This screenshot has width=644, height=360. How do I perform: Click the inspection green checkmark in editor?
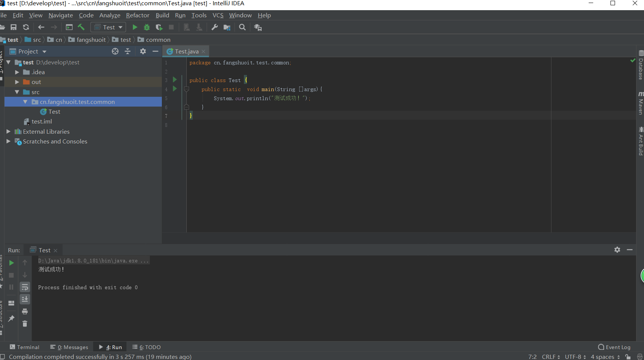pos(633,60)
